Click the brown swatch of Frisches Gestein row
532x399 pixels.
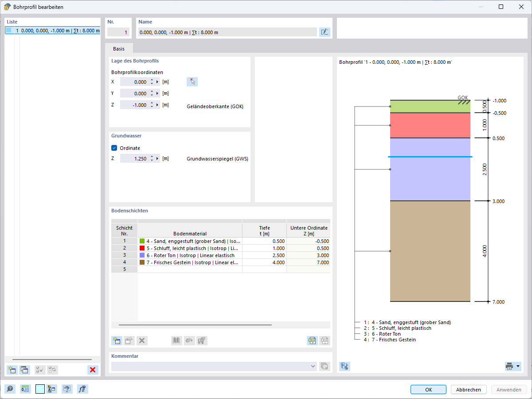tap(142, 262)
